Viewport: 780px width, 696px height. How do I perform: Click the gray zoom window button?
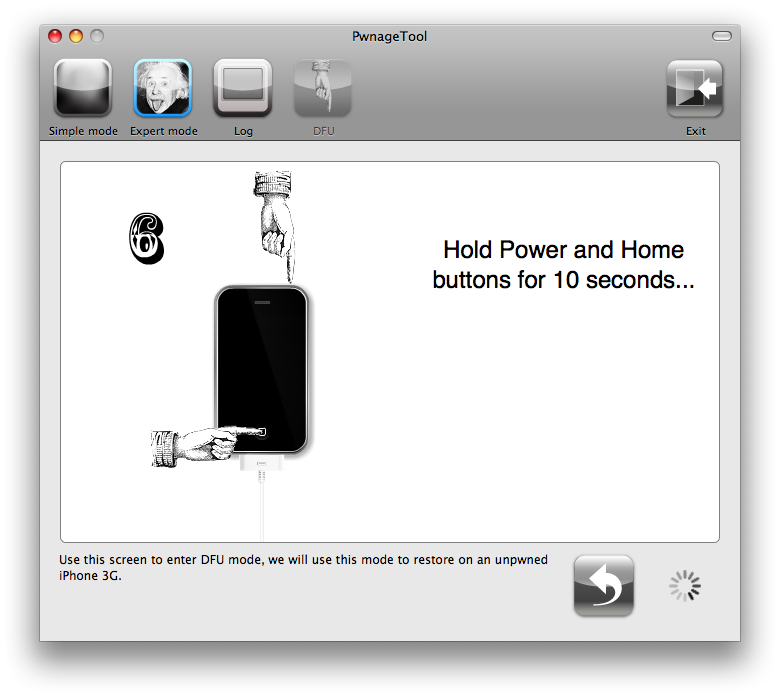[x=97, y=36]
